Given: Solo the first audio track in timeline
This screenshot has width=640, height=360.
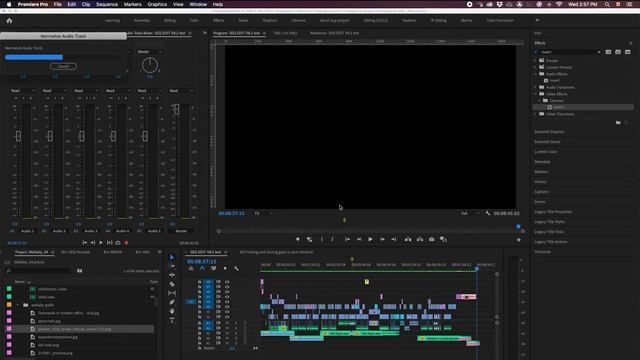Looking at the screenshot, I should click(x=236, y=323).
